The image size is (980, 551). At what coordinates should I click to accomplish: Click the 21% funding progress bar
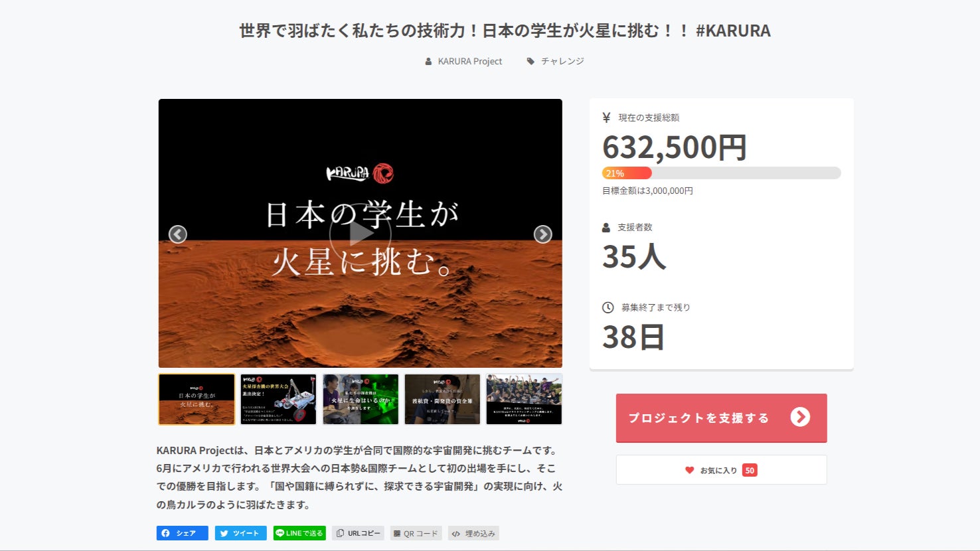[721, 173]
